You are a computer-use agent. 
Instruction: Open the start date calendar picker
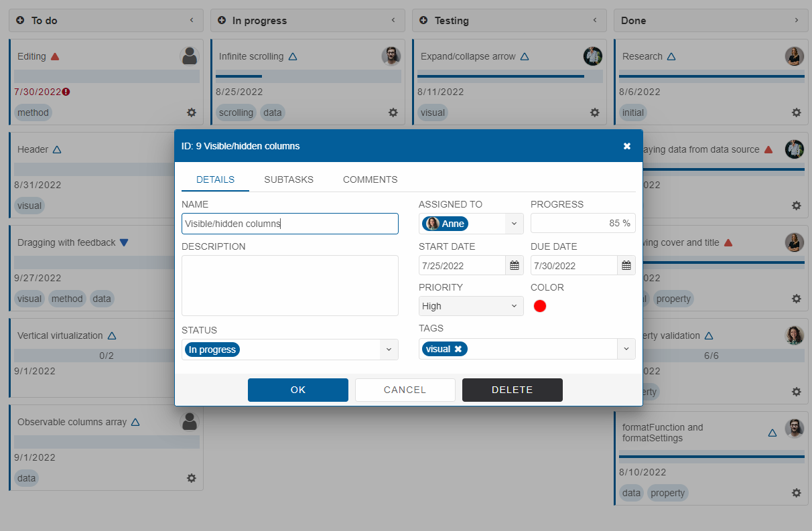coord(514,265)
